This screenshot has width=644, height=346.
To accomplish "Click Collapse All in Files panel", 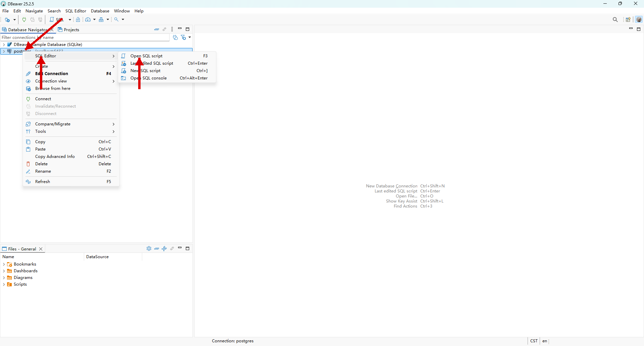I will click(x=157, y=249).
